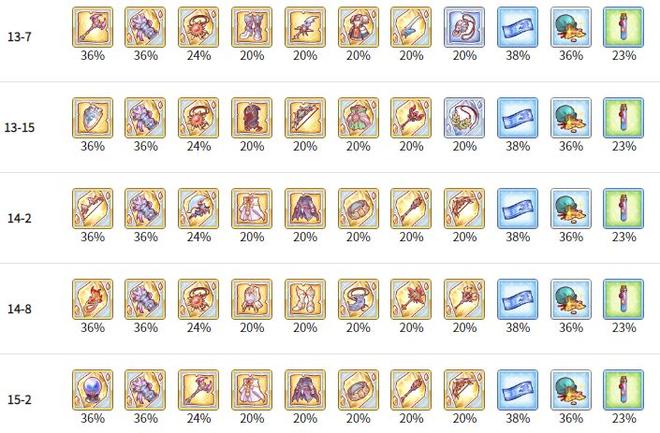
Task: Select the purple cloak blueprint in row 15-2
Action: pos(305,390)
